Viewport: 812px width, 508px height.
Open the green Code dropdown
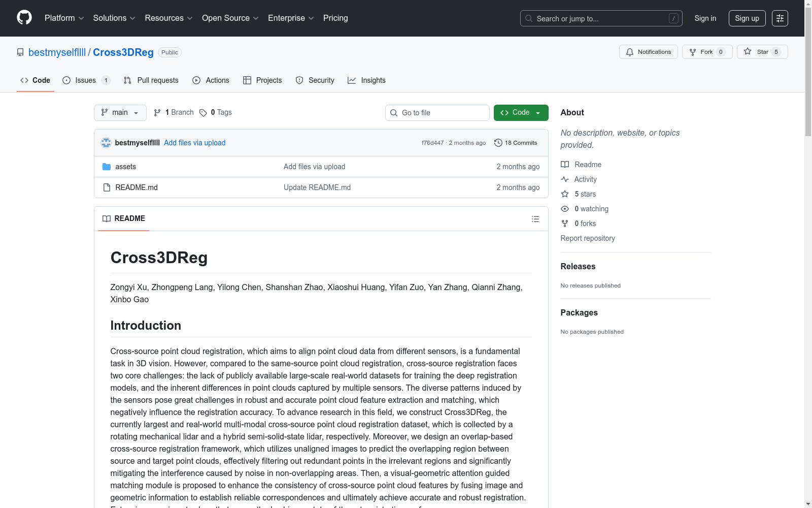coord(521,113)
